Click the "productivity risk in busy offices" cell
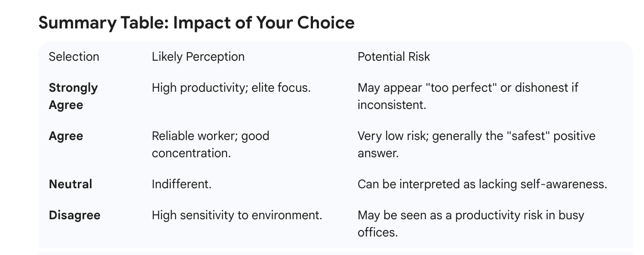Viewport: 644px width, 255px height. [x=470, y=224]
